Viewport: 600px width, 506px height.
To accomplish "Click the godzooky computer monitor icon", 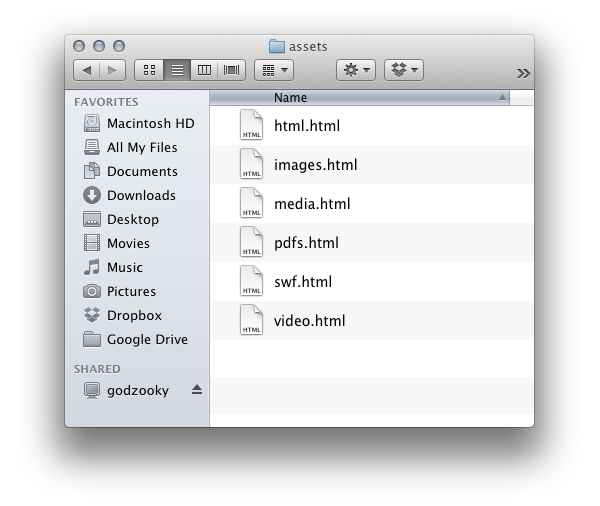I will pyautogui.click(x=92, y=390).
